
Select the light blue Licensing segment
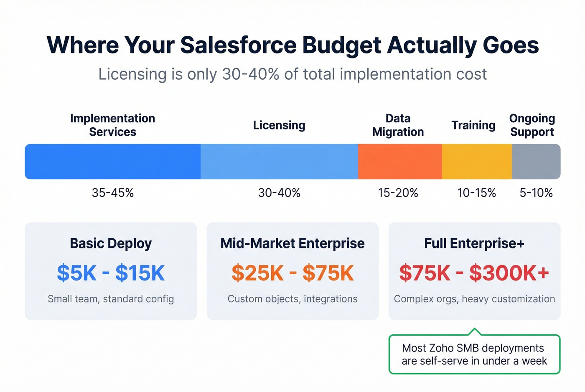pos(279,162)
